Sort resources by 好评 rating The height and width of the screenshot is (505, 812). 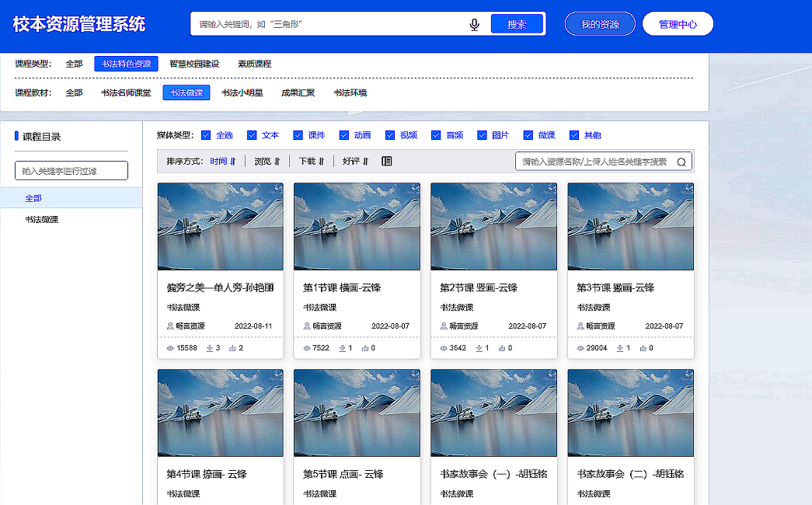point(355,162)
